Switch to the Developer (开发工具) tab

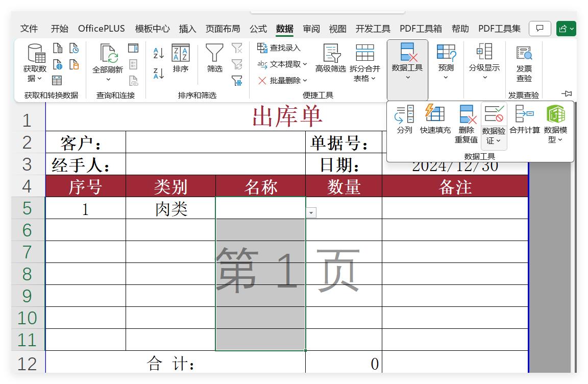(x=373, y=29)
